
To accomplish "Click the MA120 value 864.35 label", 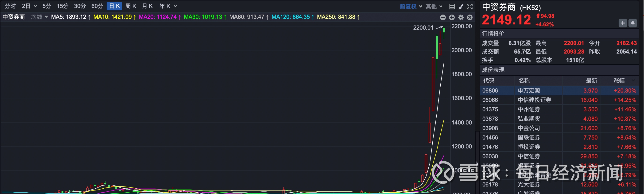I will [293, 17].
